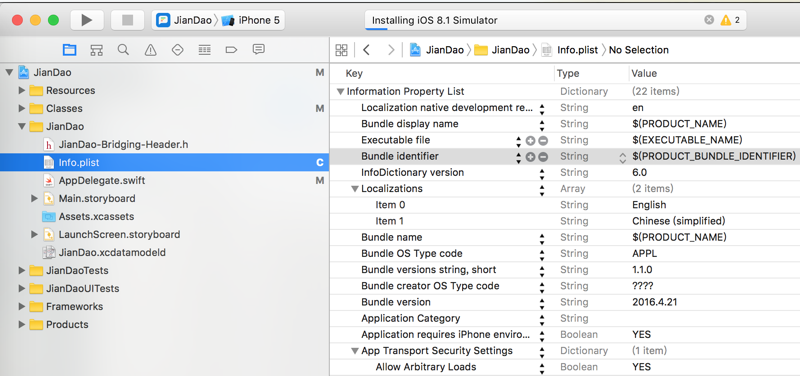Screen dimensions: 800x376
Task: Expand the JianDaoUITests folder
Action: (22, 289)
